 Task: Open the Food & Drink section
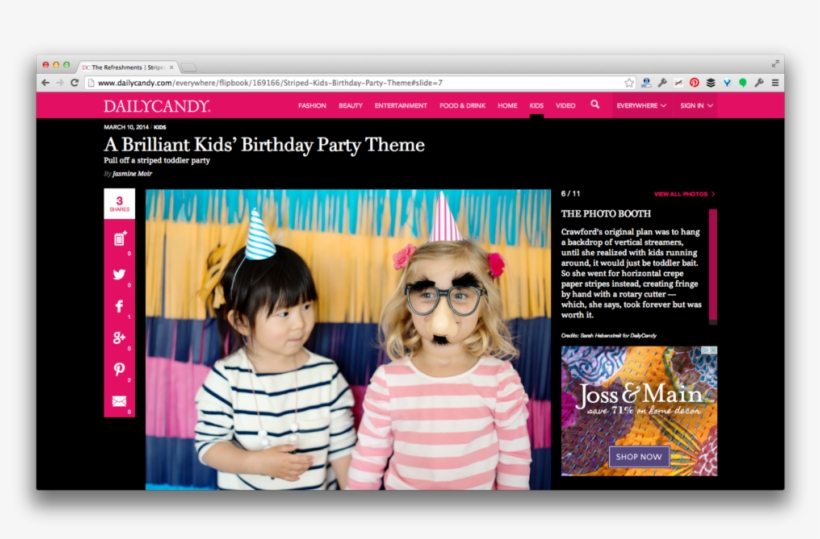pos(462,106)
